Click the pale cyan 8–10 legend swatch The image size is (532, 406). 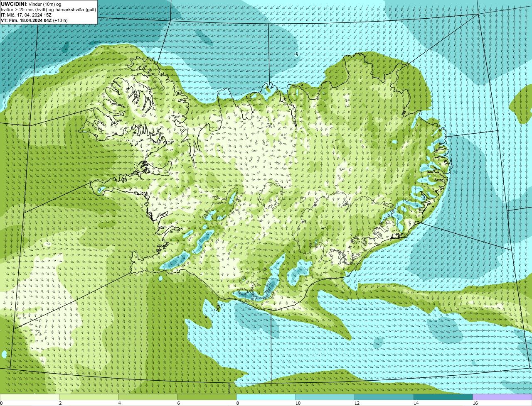click(266, 397)
